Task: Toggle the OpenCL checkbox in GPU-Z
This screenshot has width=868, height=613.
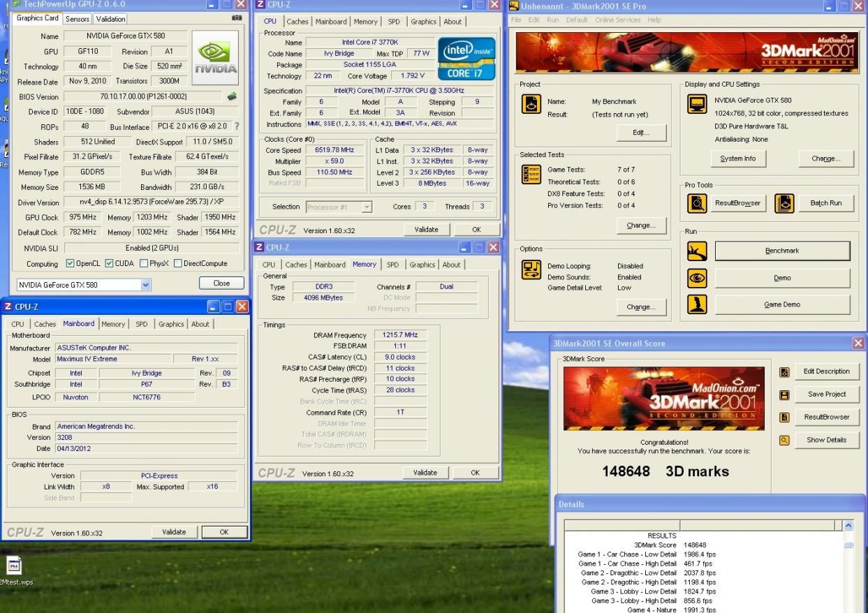Action: coord(70,264)
